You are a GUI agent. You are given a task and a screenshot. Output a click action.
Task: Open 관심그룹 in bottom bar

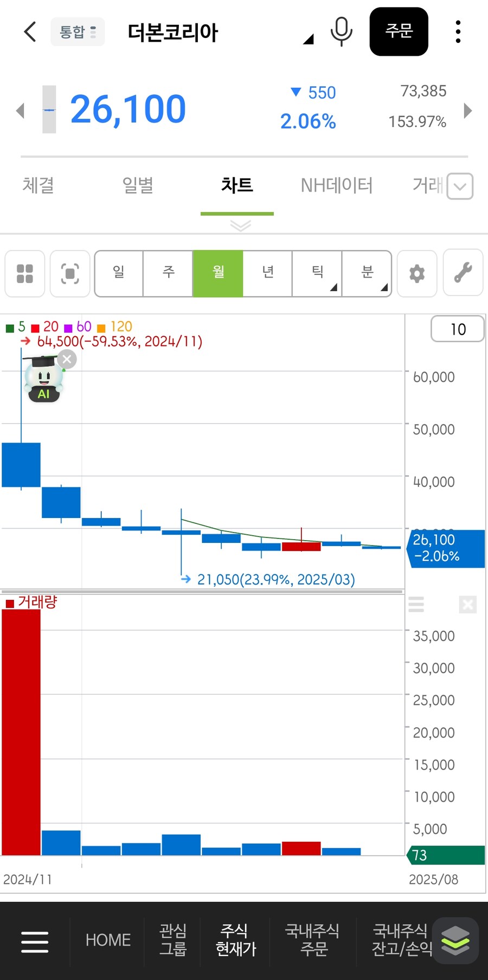pyautogui.click(x=173, y=940)
